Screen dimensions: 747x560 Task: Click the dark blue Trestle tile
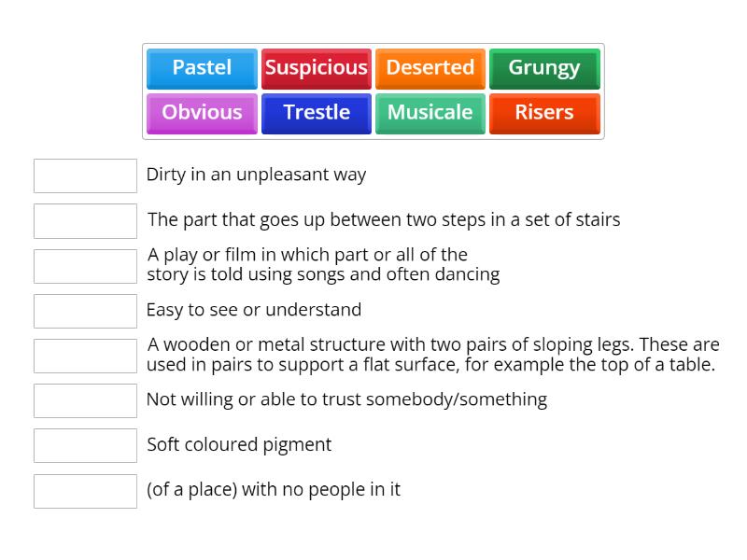(x=317, y=113)
